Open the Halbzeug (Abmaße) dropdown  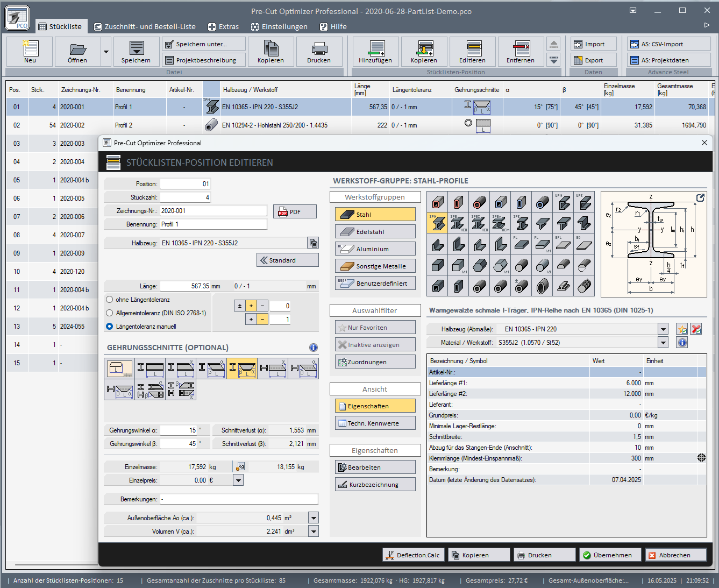click(x=663, y=329)
